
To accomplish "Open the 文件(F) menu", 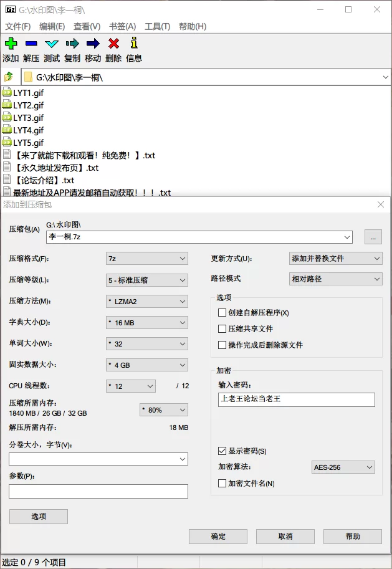I will tap(18, 26).
